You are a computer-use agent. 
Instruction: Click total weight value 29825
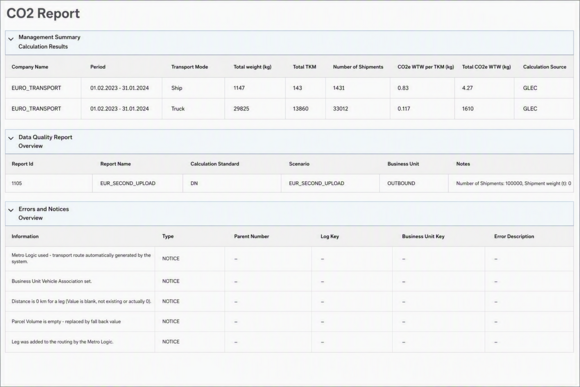(241, 109)
